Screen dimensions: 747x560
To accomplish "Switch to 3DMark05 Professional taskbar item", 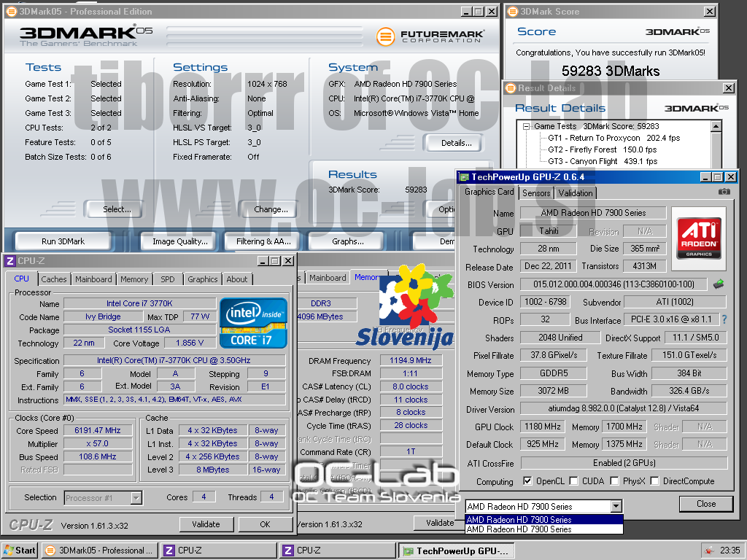I will point(99,551).
